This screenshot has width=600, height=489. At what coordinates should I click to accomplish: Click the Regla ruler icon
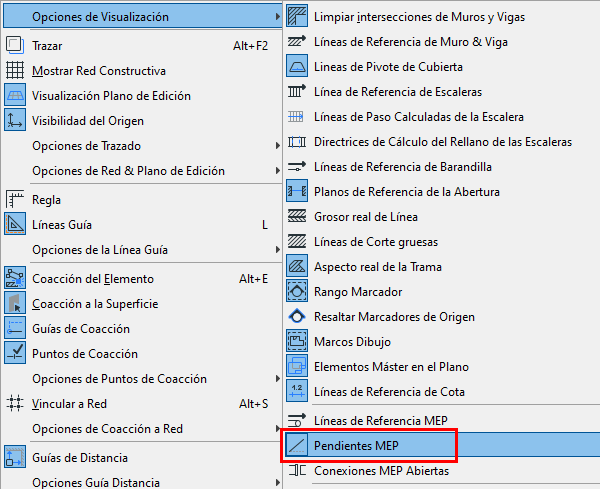tap(15, 200)
